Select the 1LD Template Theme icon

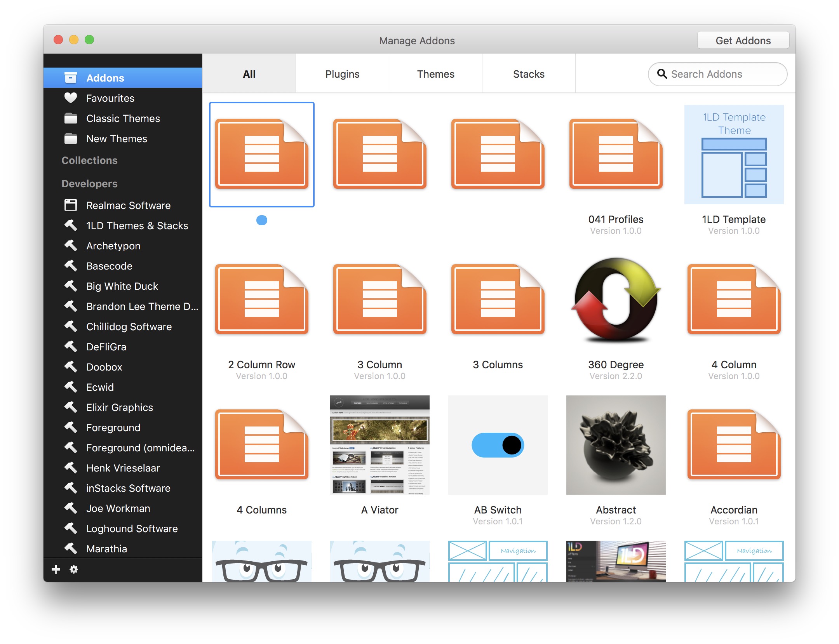click(734, 155)
